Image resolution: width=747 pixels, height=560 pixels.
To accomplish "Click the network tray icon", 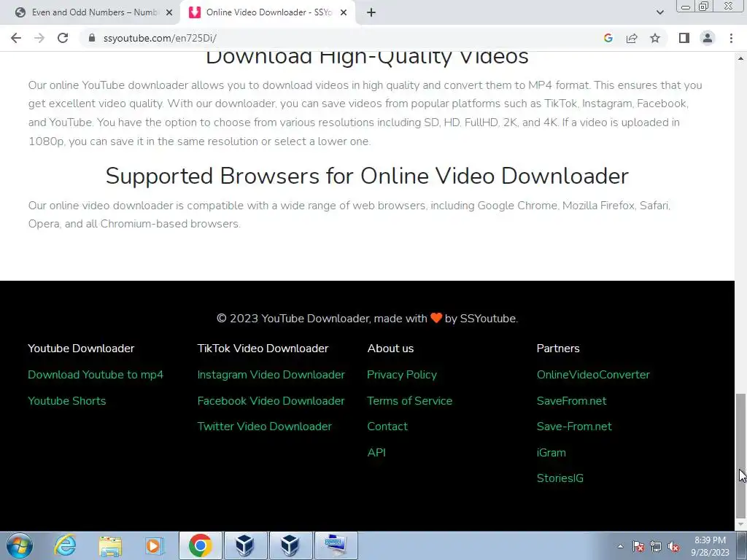I will [656, 546].
